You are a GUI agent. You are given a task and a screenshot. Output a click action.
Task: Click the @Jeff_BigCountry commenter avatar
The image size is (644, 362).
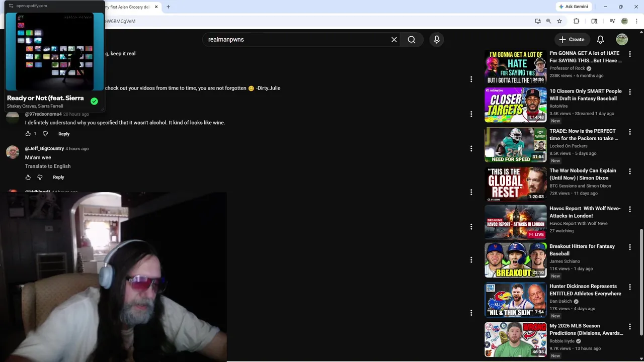(13, 152)
